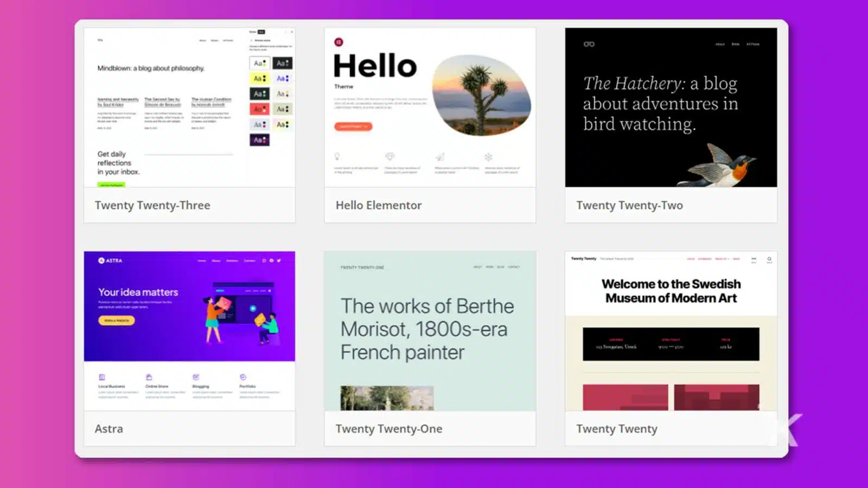Click the diamond feature icon in Hello Elementor
Screen dimensions: 868x488
tap(389, 156)
